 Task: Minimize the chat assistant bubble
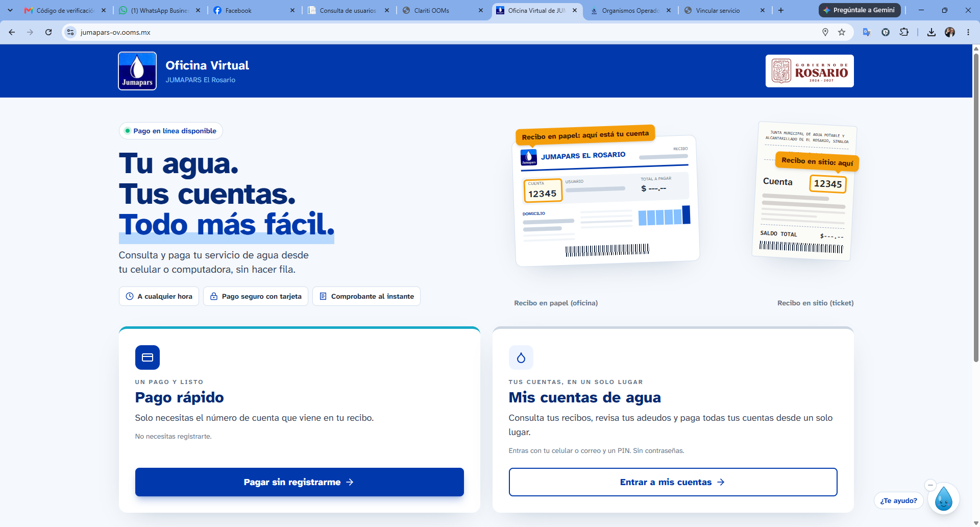(930, 485)
